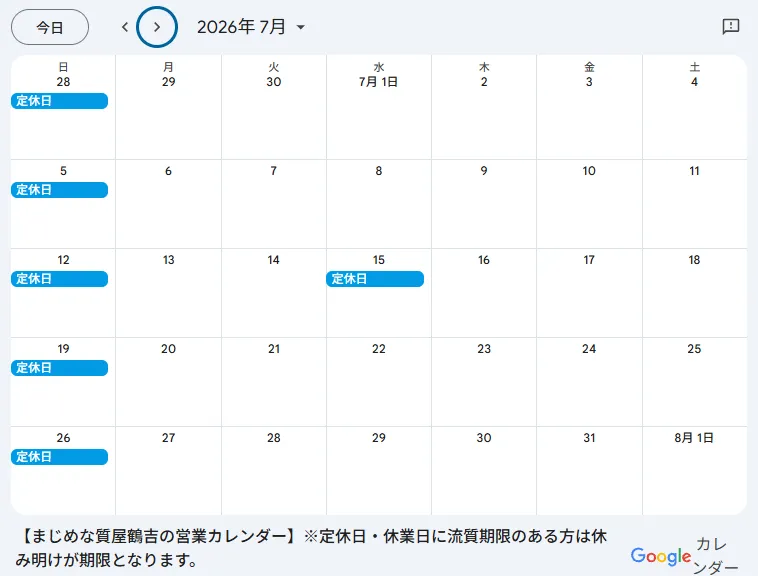Open the Google Calendar logo link

click(684, 556)
